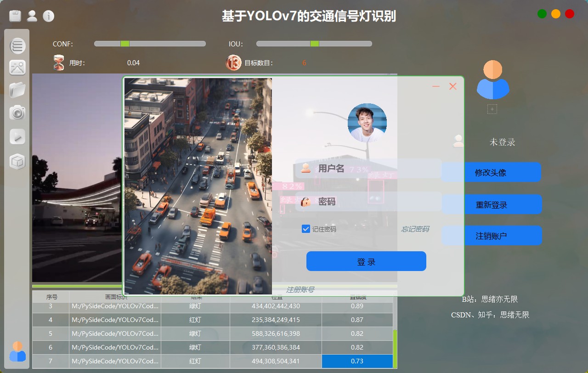Image resolution: width=588 pixels, height=373 pixels.
Task: Click the city traffic image in login dialog
Action: pos(198,186)
